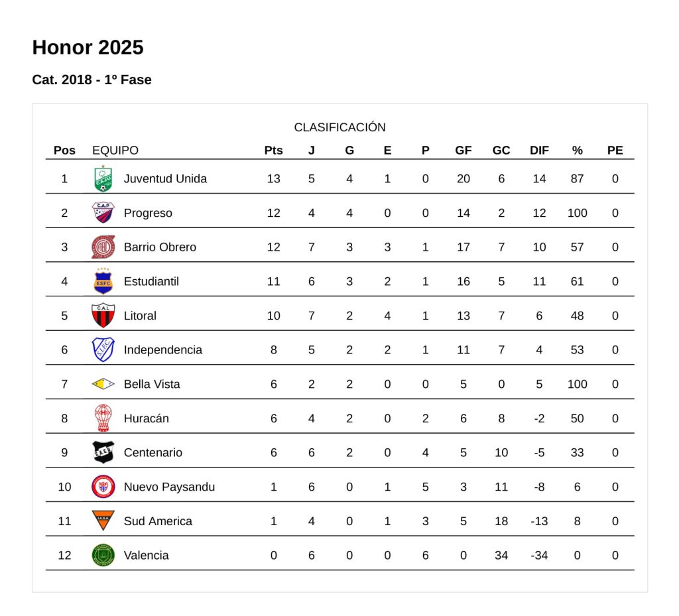Viewport: 679px width, 616px height.
Task: Open the Juventud Unida team name
Action: coord(165,178)
